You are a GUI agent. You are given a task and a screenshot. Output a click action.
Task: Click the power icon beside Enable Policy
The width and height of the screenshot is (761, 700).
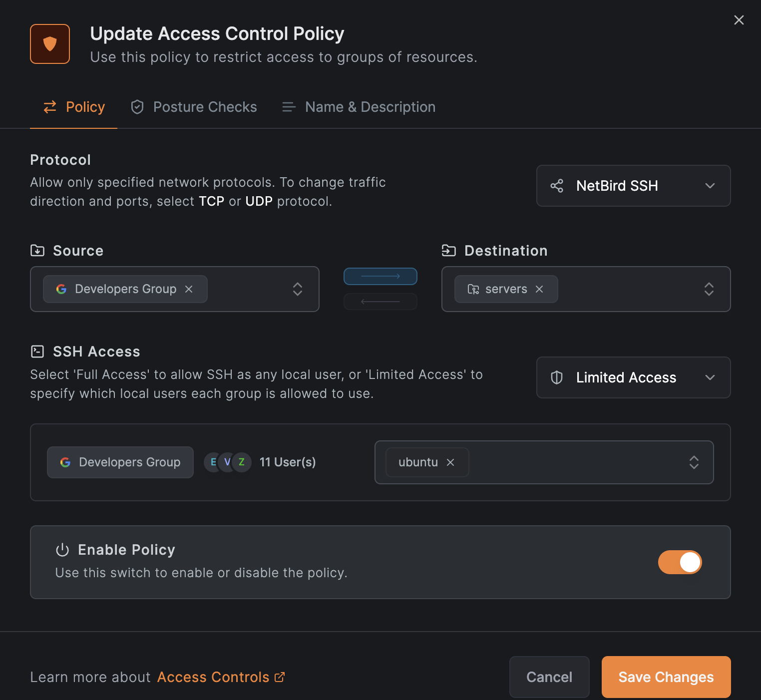coord(62,550)
